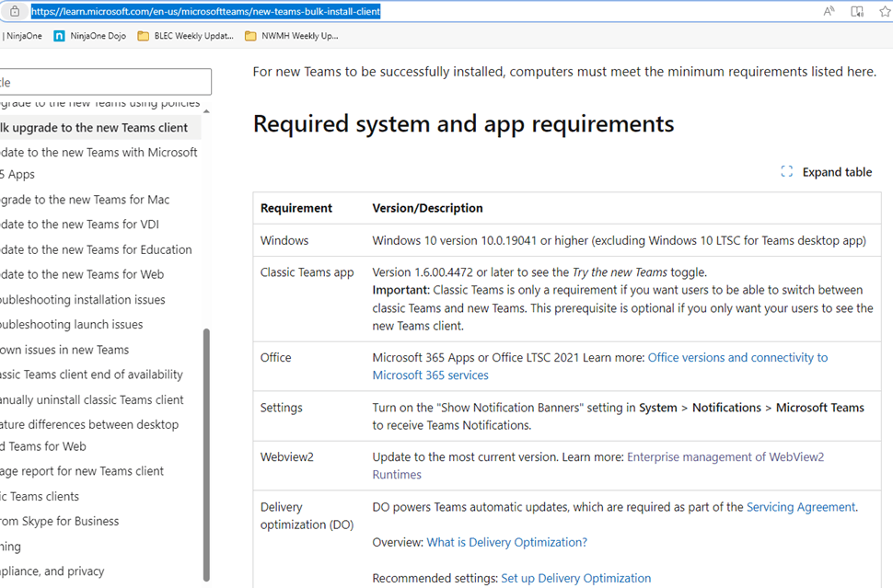This screenshot has width=893, height=588.
Task: Add page to favorites with star icon
Action: (x=883, y=11)
